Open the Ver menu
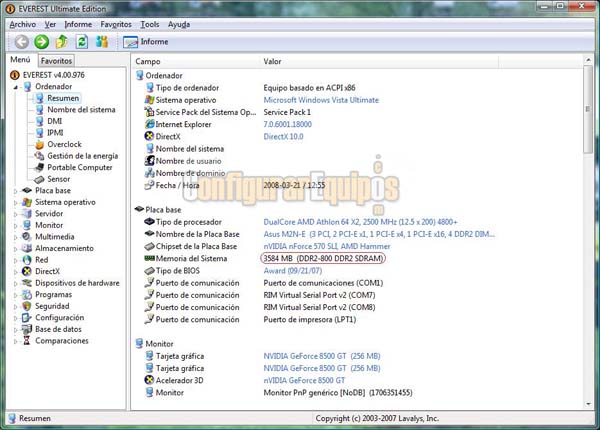The width and height of the screenshot is (600, 430). (x=50, y=24)
